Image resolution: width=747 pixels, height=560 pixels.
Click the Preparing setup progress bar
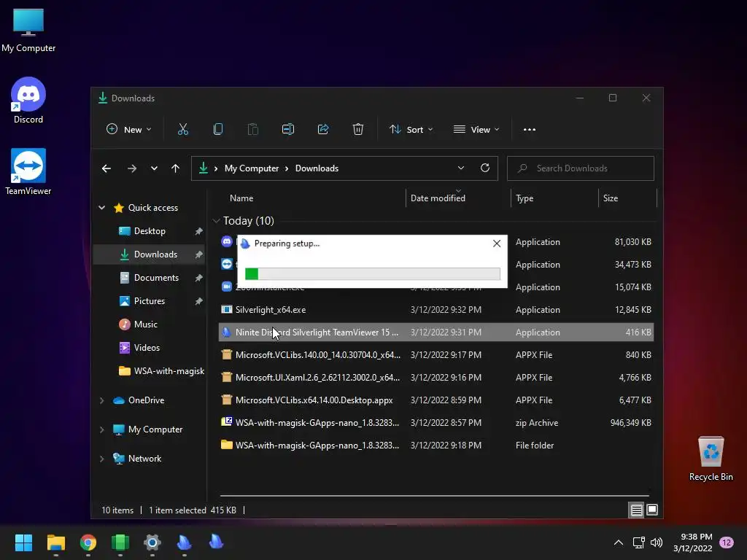pyautogui.click(x=373, y=273)
